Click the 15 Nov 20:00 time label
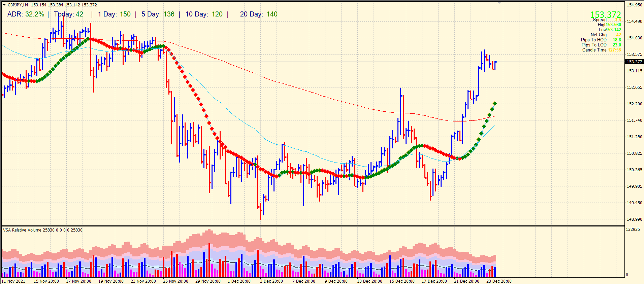The height and width of the screenshot is (284, 644). [x=46, y=281]
